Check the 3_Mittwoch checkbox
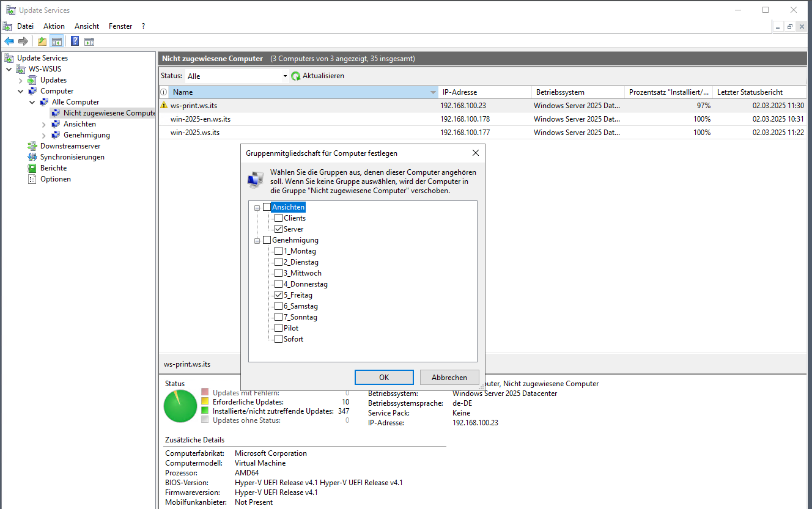 tap(278, 273)
